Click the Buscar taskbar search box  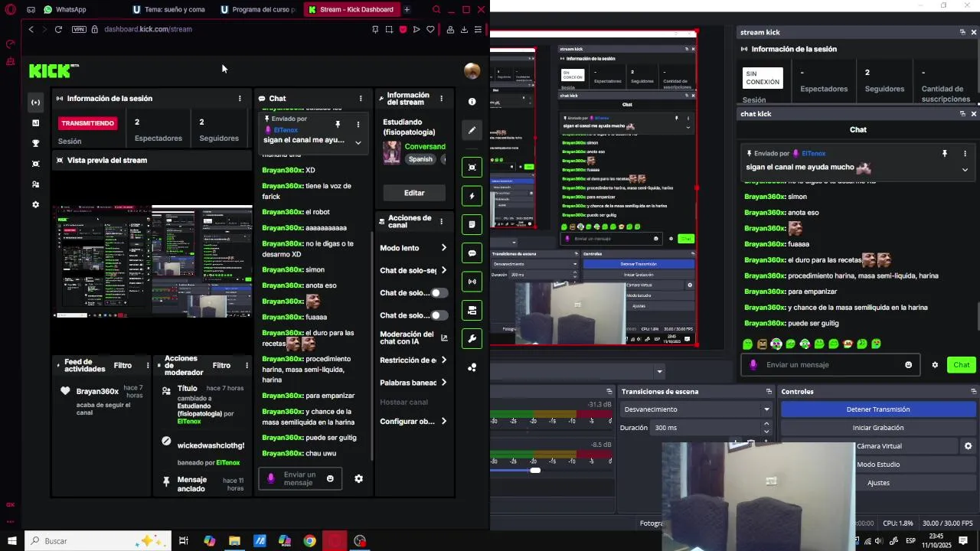(98, 541)
